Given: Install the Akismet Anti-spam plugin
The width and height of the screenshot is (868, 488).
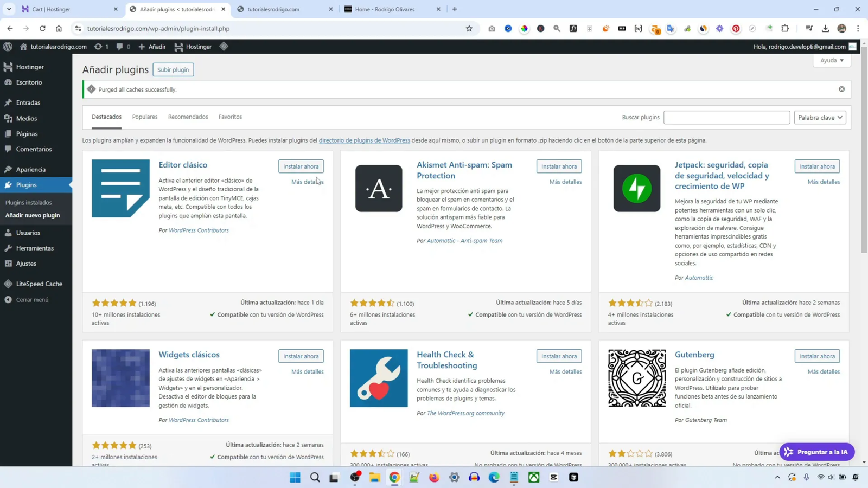Looking at the screenshot, I should (x=559, y=166).
